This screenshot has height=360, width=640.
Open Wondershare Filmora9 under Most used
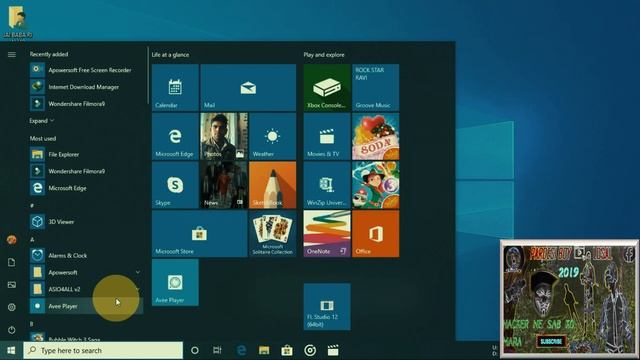[x=86, y=171]
